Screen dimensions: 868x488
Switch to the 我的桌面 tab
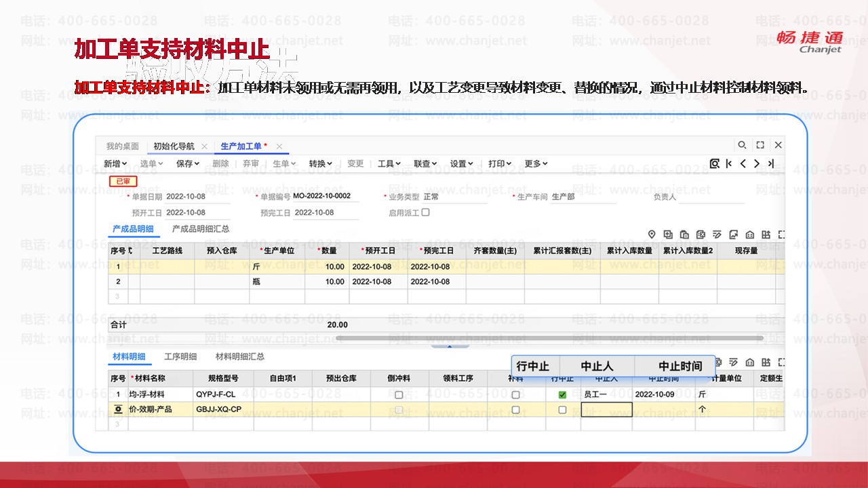tap(123, 146)
